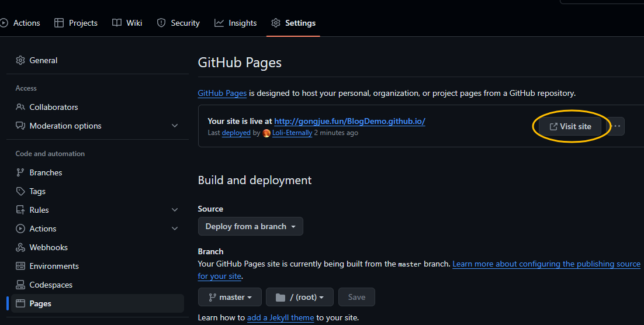Viewport: 644px width, 325px height.
Task: Open the / (root) folder dropdown
Action: 299,297
